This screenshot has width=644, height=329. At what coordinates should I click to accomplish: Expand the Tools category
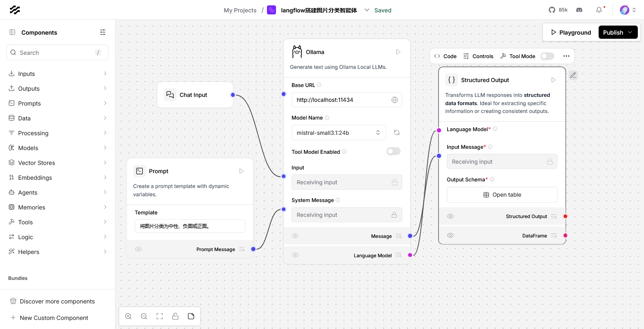click(x=58, y=222)
